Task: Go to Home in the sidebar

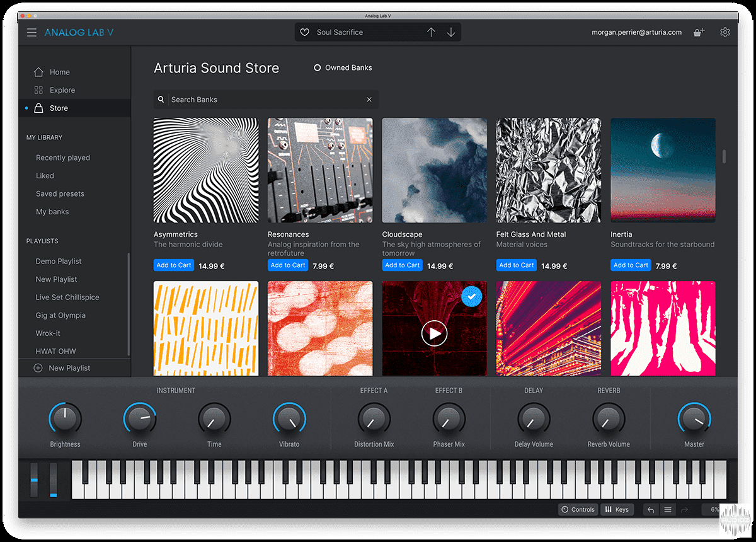Action: [60, 72]
